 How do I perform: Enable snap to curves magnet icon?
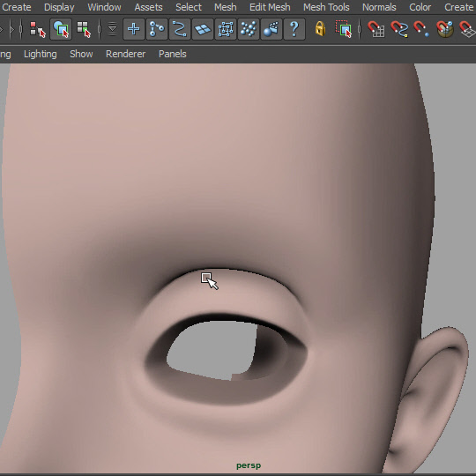click(x=399, y=29)
